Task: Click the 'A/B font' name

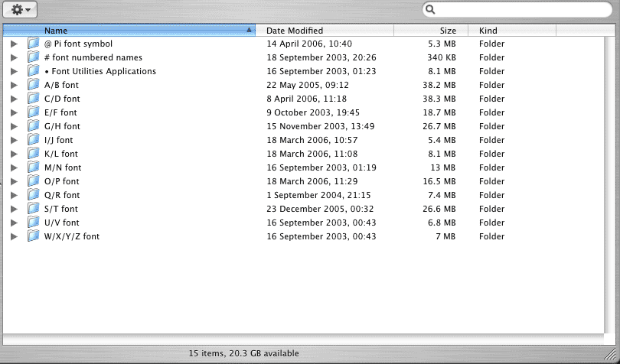Action: [61, 85]
